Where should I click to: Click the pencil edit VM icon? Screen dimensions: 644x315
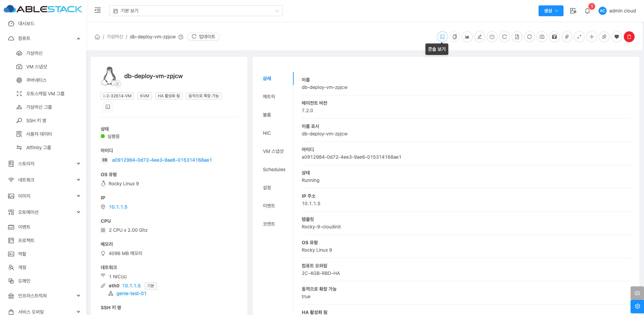(x=479, y=37)
